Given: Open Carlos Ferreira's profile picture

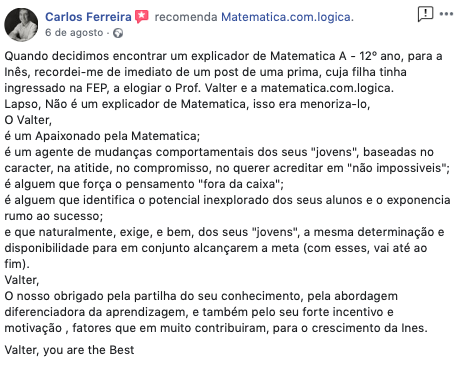Looking at the screenshot, I should pos(21,25).
